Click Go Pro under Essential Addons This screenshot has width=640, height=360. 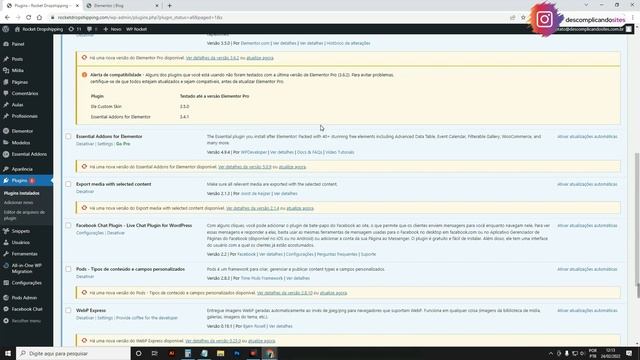pos(123,144)
